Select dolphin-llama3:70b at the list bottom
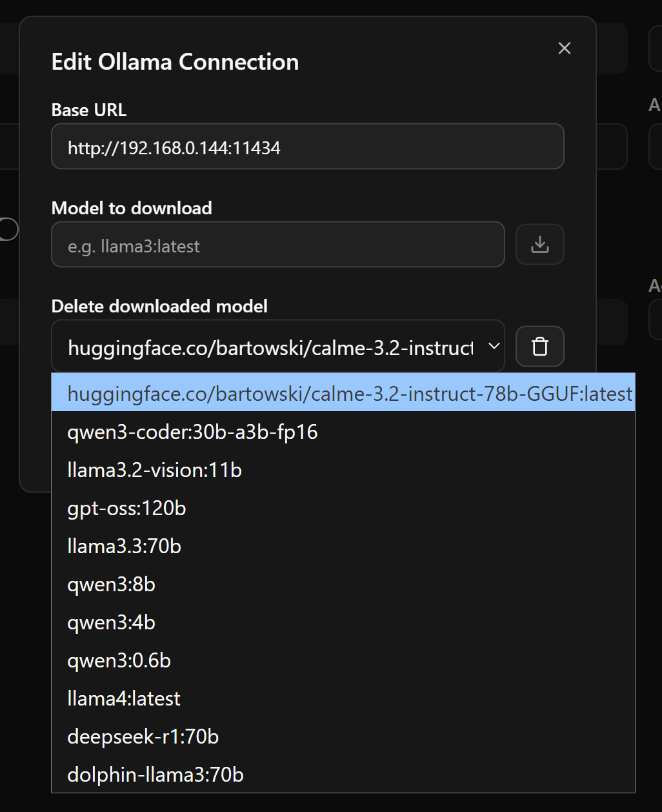 (x=155, y=775)
